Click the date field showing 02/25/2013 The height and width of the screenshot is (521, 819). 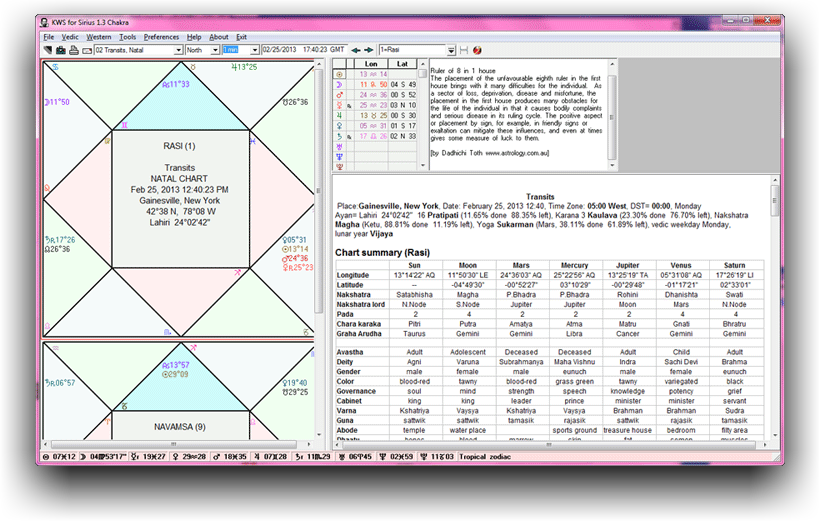pos(280,49)
